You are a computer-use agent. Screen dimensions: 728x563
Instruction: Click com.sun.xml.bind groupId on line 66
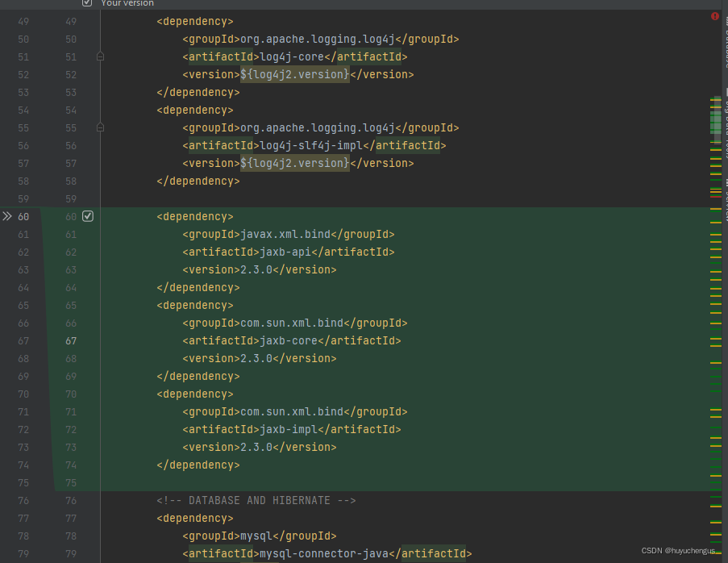(x=292, y=323)
